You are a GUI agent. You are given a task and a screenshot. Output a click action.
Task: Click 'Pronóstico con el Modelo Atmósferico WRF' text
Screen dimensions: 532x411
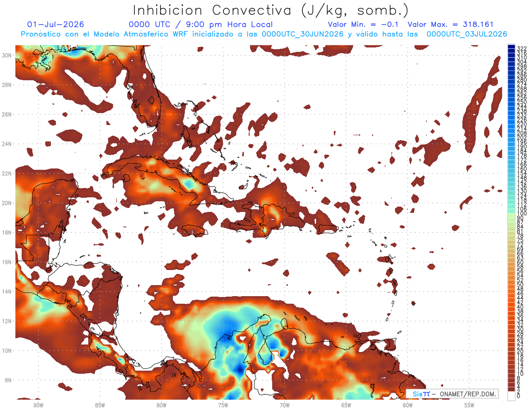[106, 34]
